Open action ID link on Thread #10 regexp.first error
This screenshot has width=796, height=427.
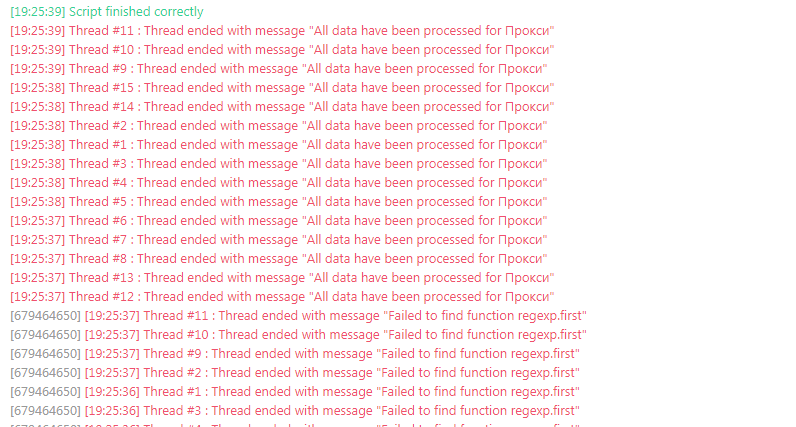(45, 335)
